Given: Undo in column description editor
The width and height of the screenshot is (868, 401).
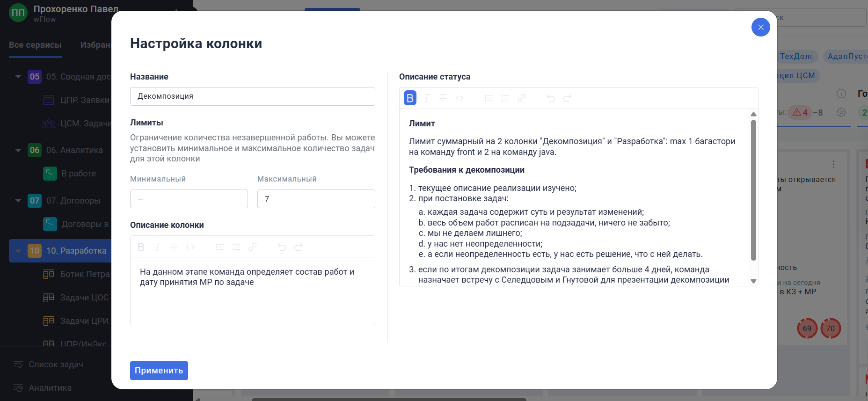Looking at the screenshot, I should (282, 247).
